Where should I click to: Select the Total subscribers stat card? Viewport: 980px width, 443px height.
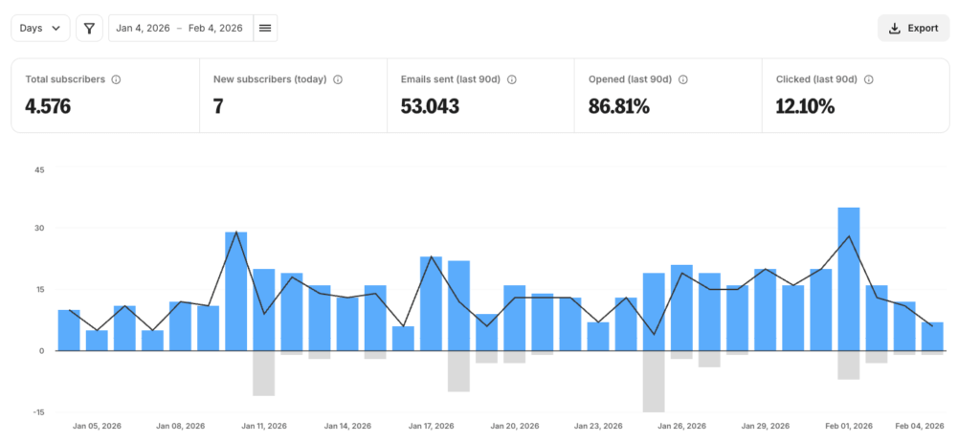[x=105, y=95]
